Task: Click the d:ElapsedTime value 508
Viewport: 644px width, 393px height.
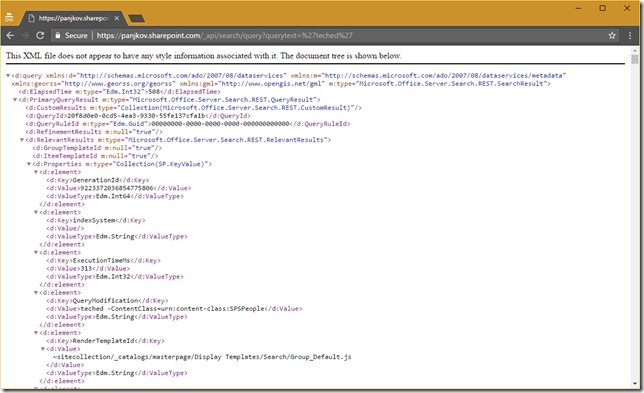Action: tap(154, 92)
